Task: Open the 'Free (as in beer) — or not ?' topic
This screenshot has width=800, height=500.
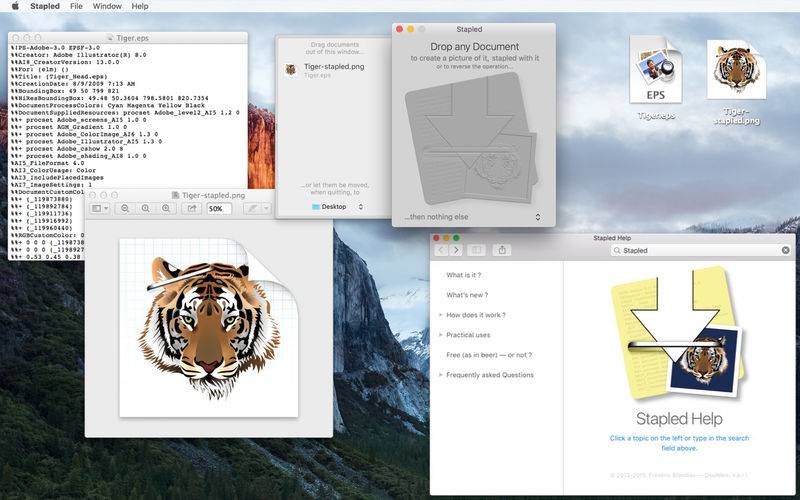Action: point(489,355)
